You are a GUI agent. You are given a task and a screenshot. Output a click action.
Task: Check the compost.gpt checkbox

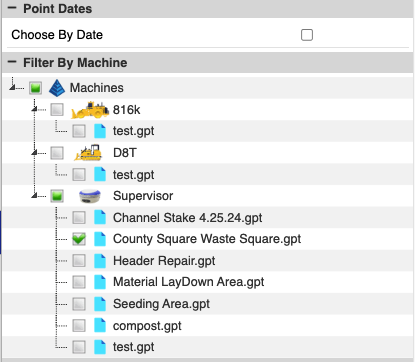click(x=79, y=325)
